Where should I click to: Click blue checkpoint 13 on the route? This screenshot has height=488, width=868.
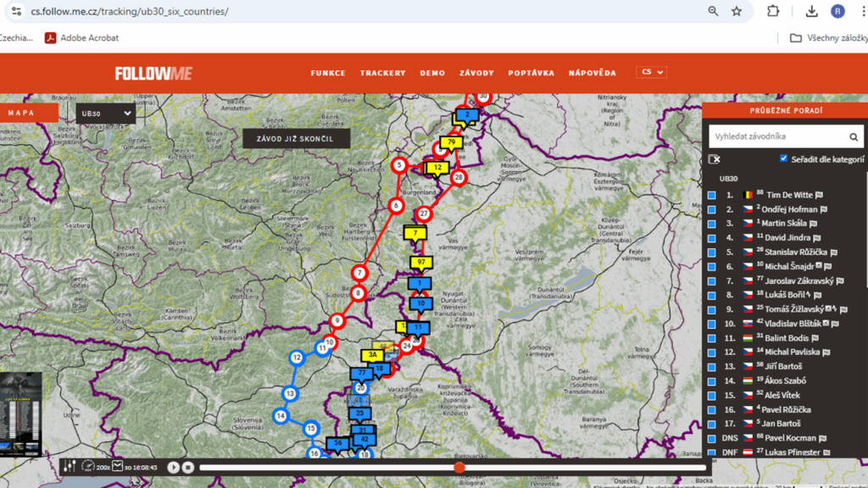click(x=290, y=394)
